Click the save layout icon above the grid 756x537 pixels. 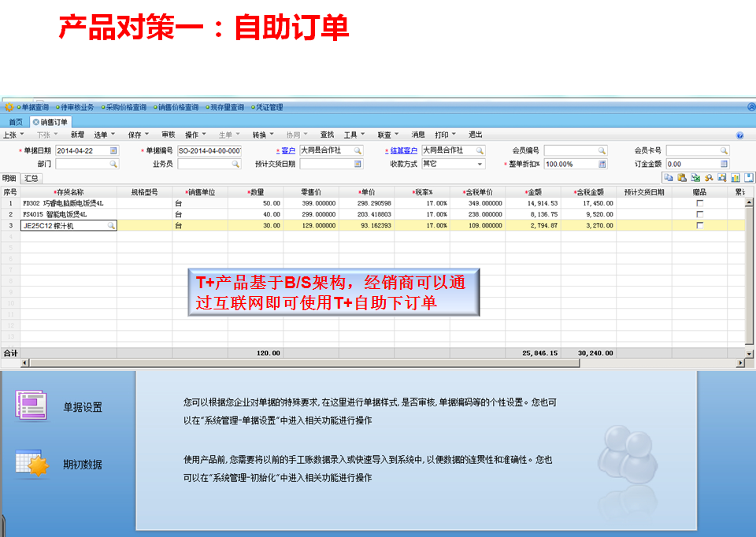(x=749, y=177)
